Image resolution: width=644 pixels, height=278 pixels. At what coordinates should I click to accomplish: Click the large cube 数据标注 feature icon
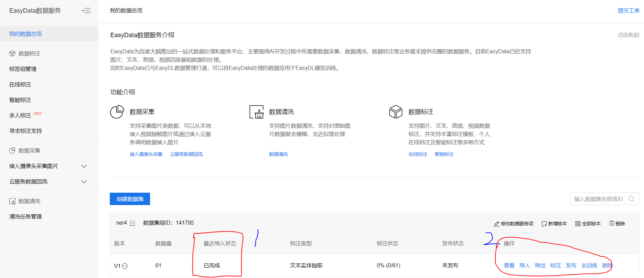tap(396, 112)
